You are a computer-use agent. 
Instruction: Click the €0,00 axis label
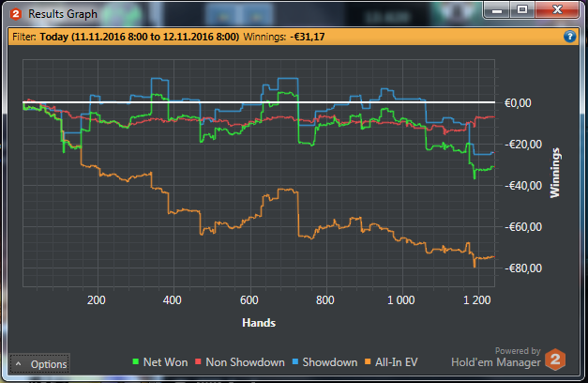pos(518,103)
